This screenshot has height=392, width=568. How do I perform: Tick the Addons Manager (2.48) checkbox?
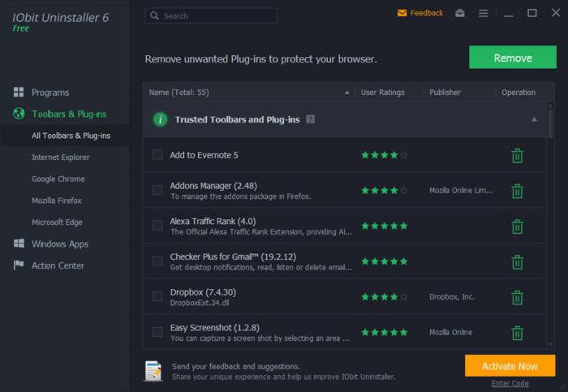[x=157, y=190]
